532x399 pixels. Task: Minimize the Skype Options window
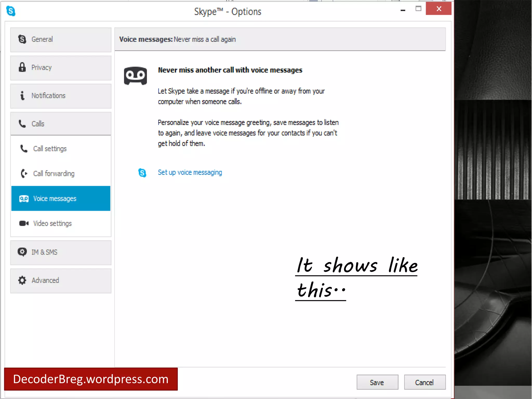point(403,10)
